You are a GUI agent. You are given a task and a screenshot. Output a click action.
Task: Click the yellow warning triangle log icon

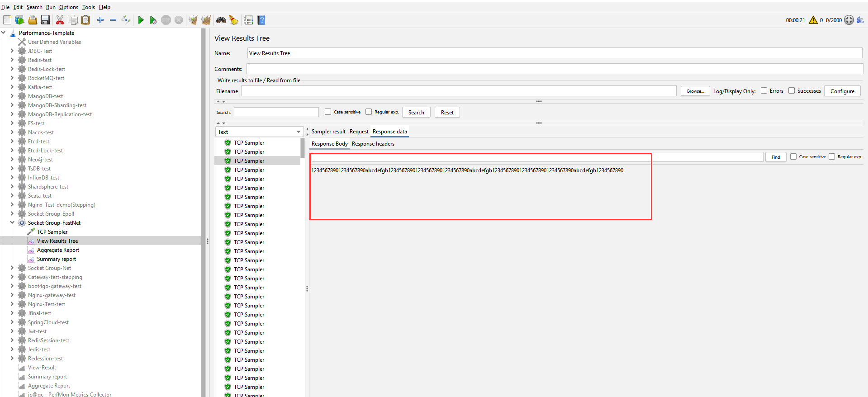click(813, 20)
